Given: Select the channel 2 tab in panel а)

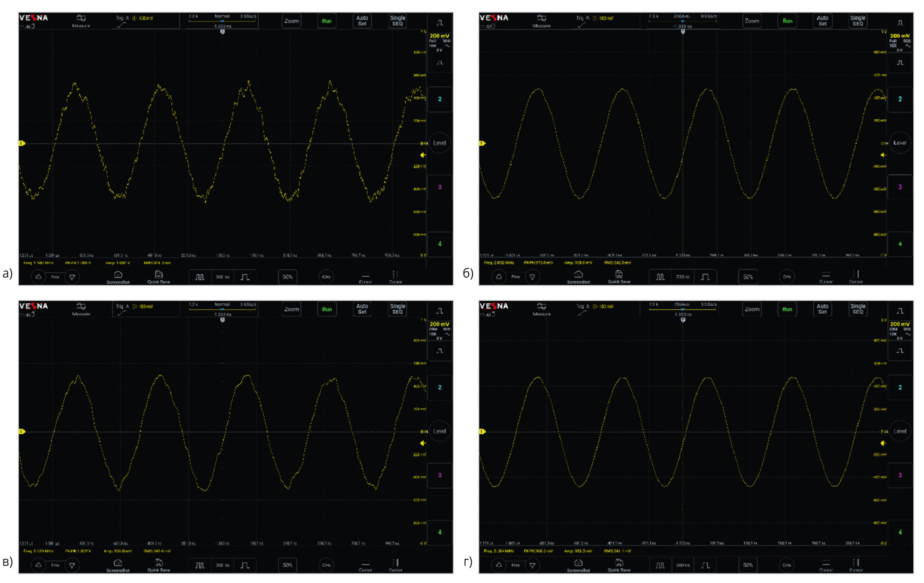Looking at the screenshot, I should (x=439, y=99).
